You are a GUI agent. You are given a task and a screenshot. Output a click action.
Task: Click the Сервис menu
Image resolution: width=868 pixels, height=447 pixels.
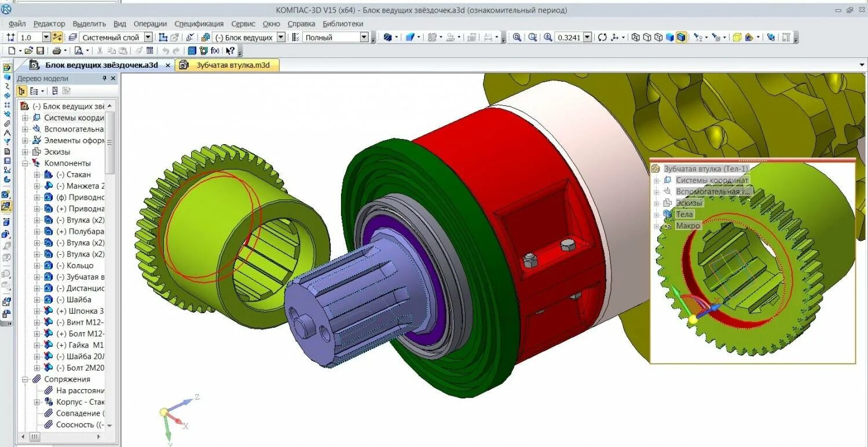pos(243,24)
